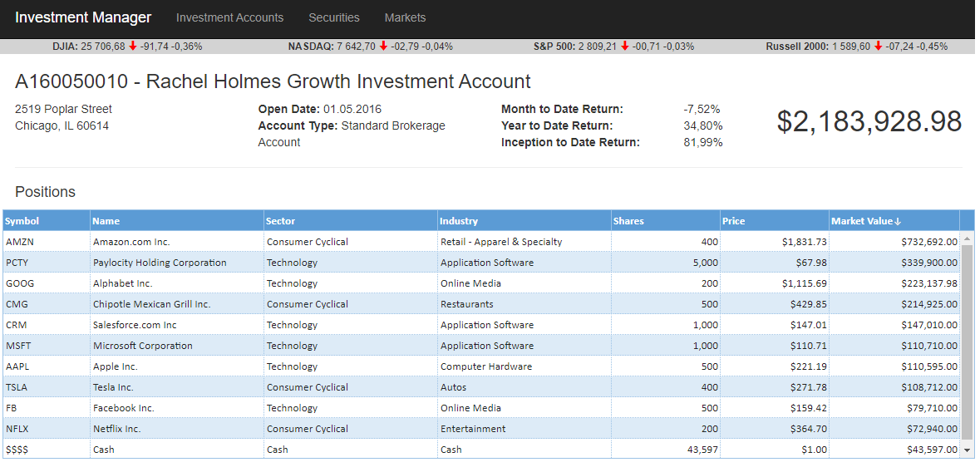
Task: Click the Month to Date Return value -7,52%
Action: 702,109
